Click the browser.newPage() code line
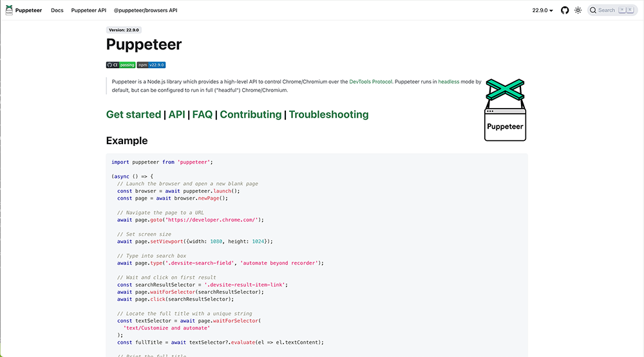The height and width of the screenshot is (357, 644). click(x=172, y=198)
